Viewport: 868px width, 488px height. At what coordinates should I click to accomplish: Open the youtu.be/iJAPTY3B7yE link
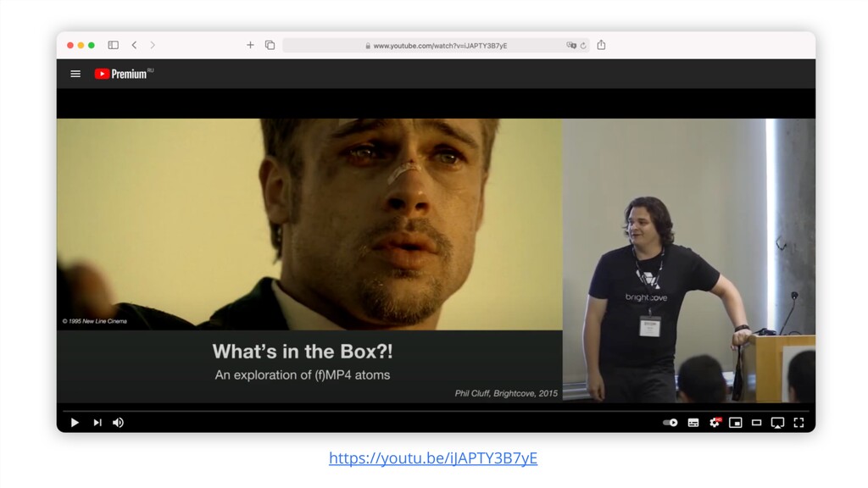pyautogui.click(x=433, y=458)
